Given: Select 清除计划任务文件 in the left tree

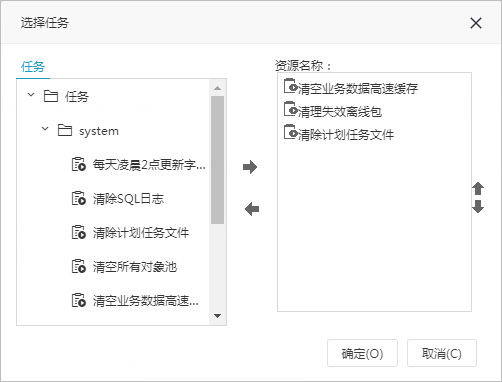Looking at the screenshot, I should [141, 233].
